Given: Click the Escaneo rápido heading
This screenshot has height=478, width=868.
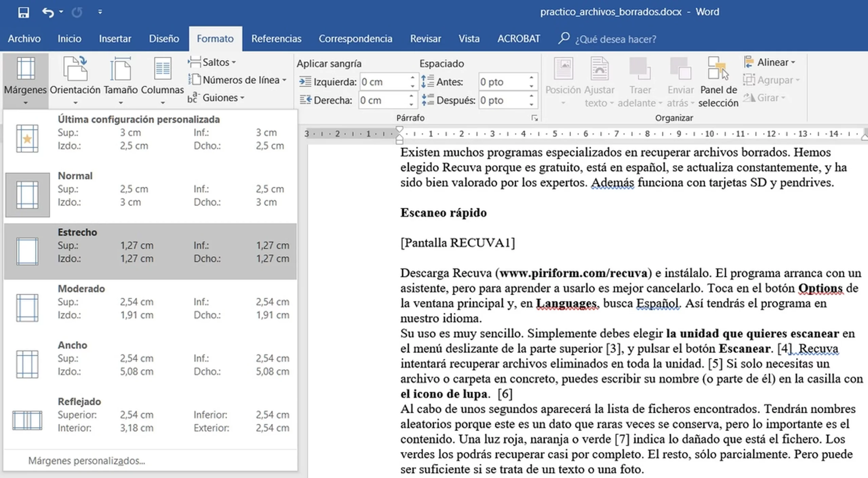Looking at the screenshot, I should click(443, 213).
